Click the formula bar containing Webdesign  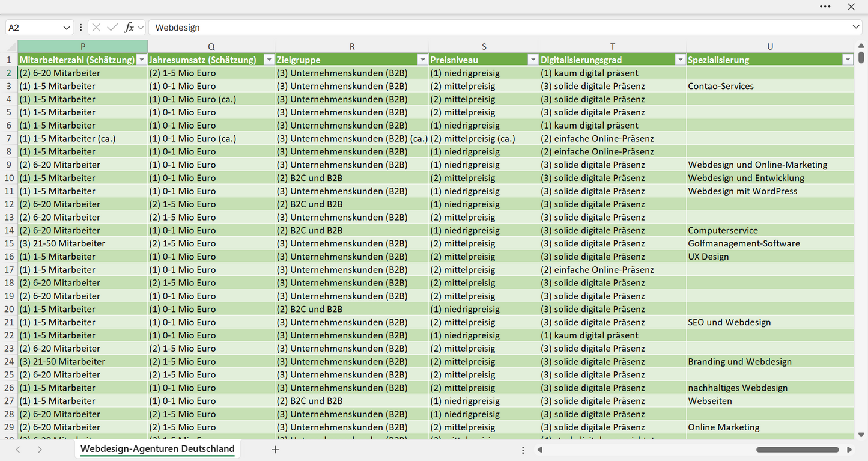[x=500, y=28]
